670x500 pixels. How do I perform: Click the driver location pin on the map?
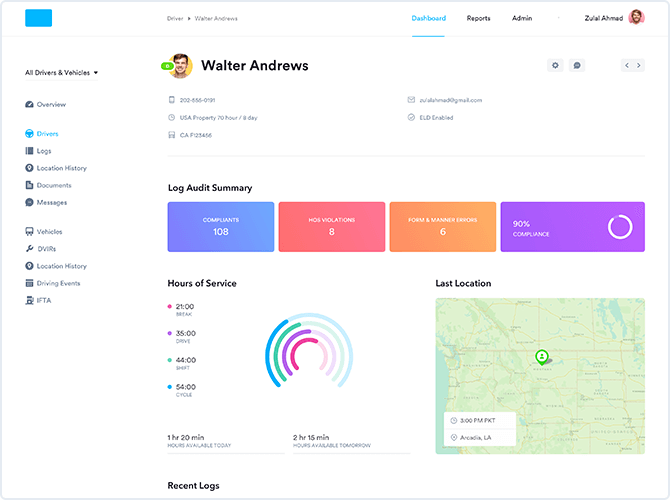tap(541, 356)
